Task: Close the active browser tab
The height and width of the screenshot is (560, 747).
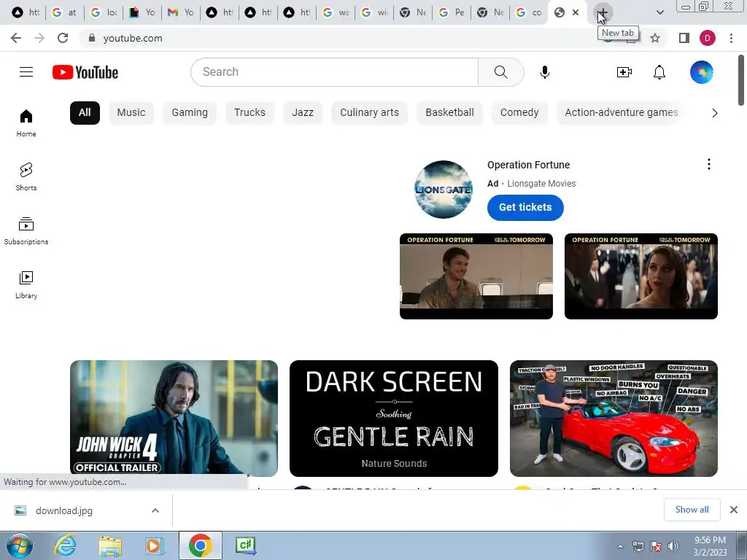Action: (x=576, y=12)
